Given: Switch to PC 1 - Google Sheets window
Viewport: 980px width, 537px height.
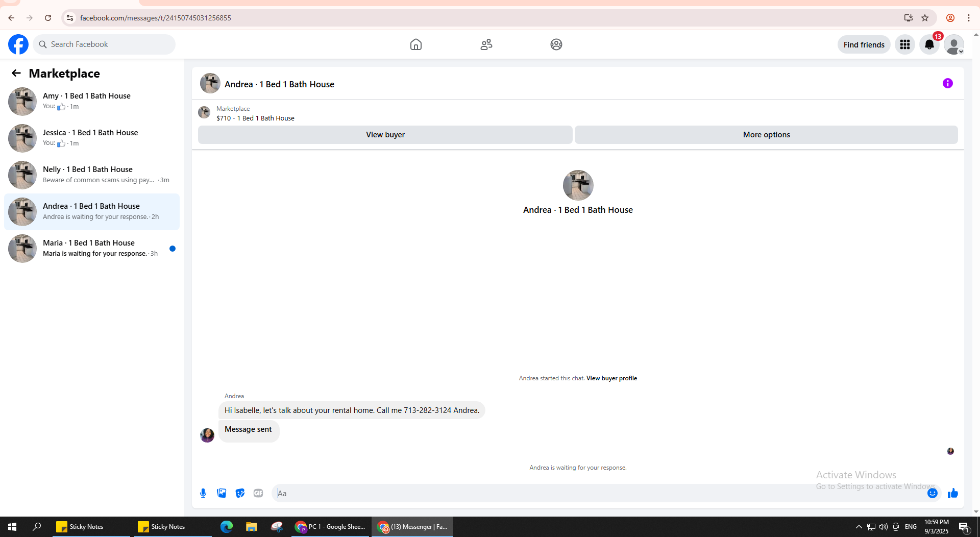Looking at the screenshot, I should [x=330, y=527].
